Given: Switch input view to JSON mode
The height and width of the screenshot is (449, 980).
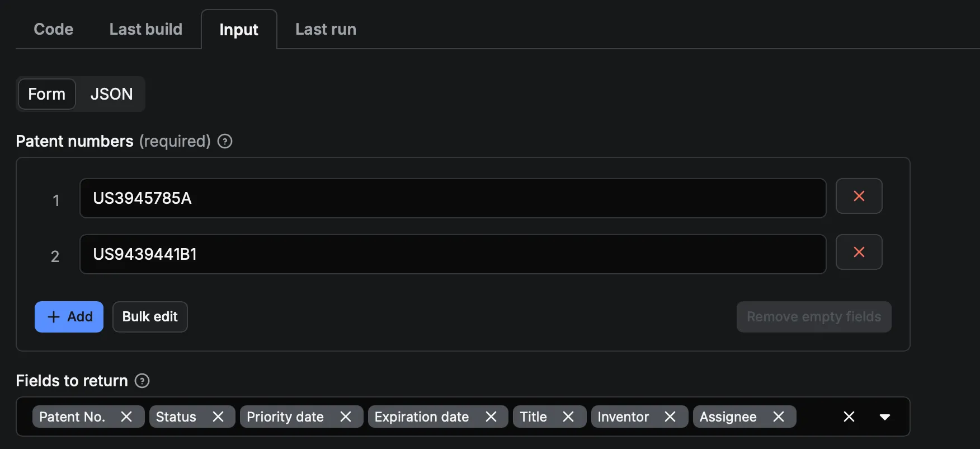Looking at the screenshot, I should [x=111, y=94].
